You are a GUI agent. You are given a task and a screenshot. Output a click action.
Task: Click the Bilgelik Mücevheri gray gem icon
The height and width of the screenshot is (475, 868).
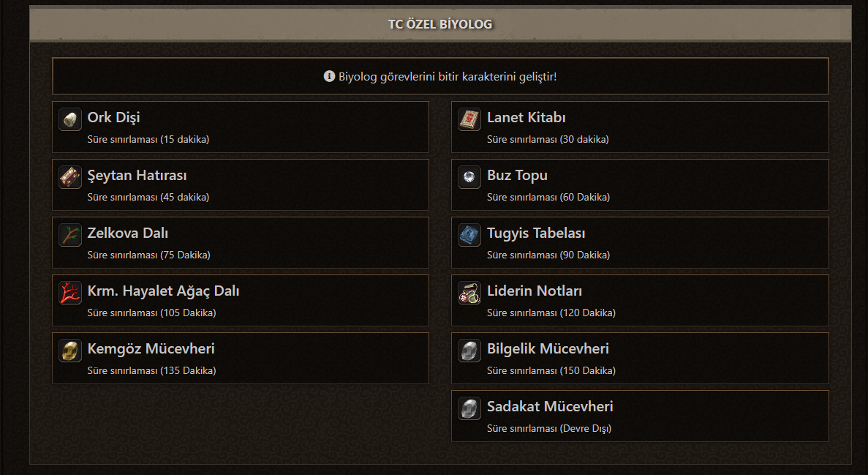point(469,351)
